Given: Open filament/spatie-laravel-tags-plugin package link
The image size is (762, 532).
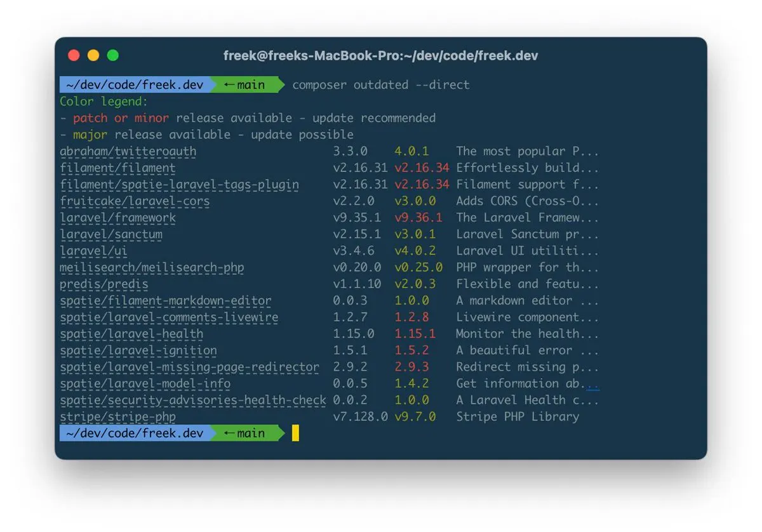Looking at the screenshot, I should tap(179, 185).
